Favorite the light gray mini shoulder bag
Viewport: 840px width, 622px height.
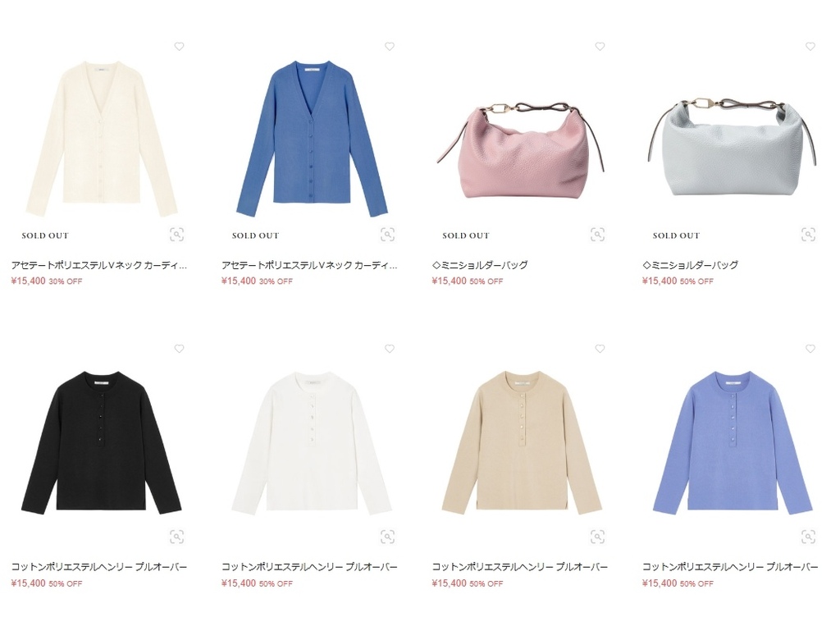click(x=810, y=47)
